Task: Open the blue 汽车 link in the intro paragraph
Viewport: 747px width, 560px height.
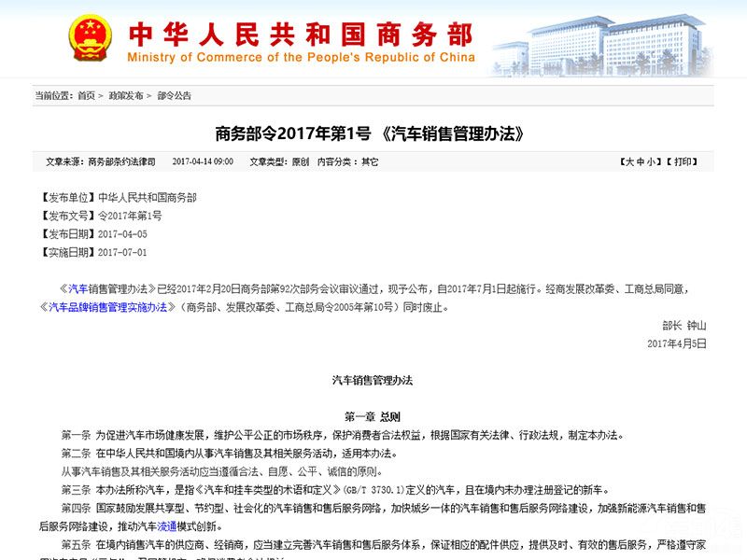Action: point(78,288)
